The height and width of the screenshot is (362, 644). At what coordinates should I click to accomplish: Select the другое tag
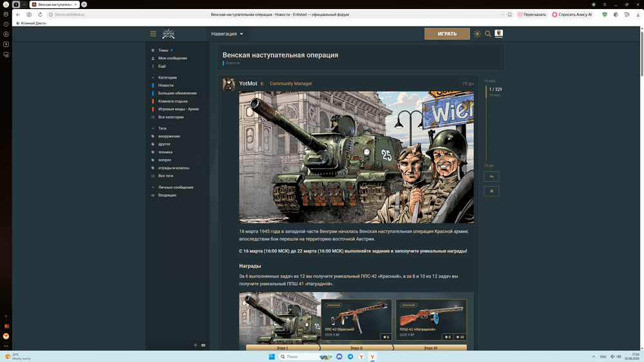coord(164,144)
